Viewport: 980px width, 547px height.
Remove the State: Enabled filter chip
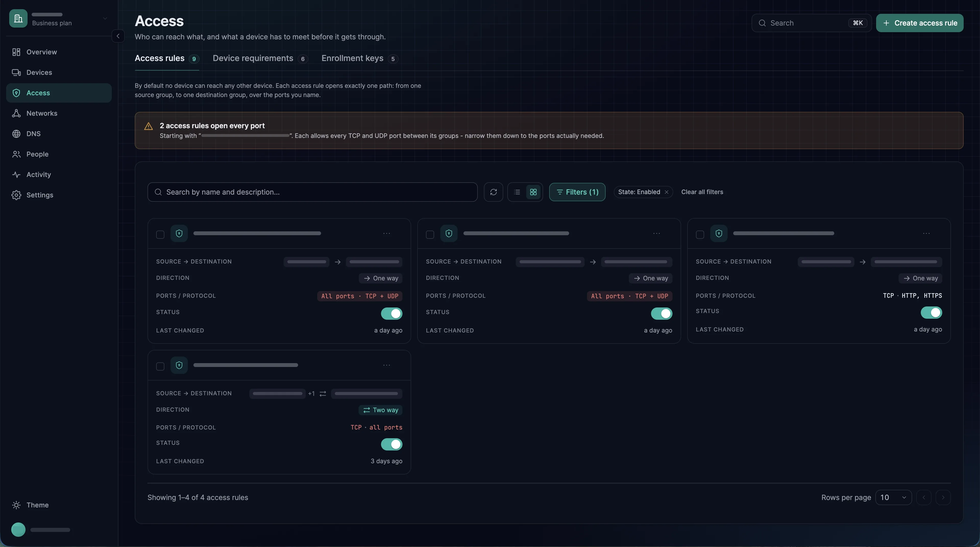(667, 192)
